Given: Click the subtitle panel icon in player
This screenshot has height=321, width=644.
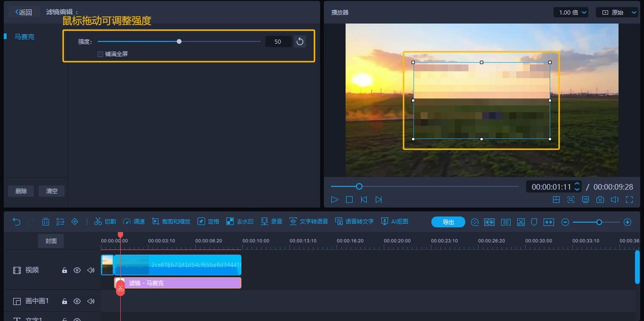Looking at the screenshot, I should click(x=585, y=199).
